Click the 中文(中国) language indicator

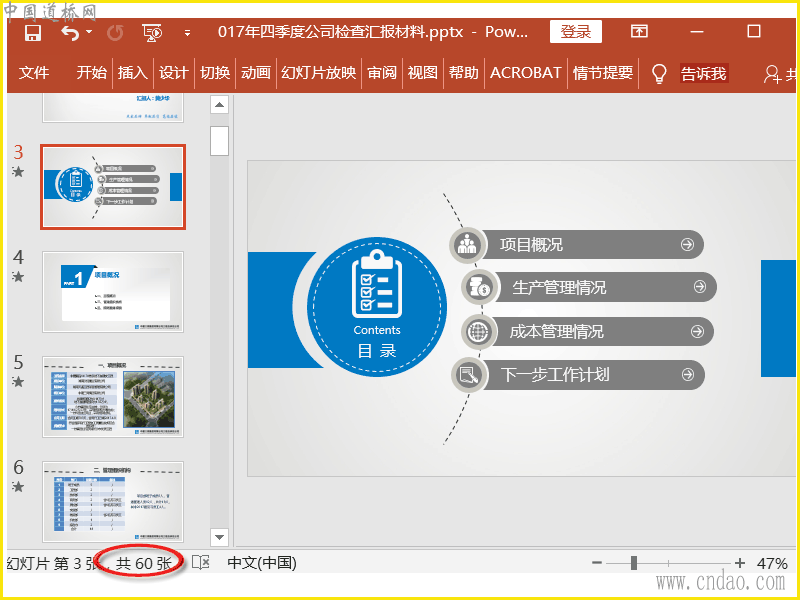pos(262,563)
